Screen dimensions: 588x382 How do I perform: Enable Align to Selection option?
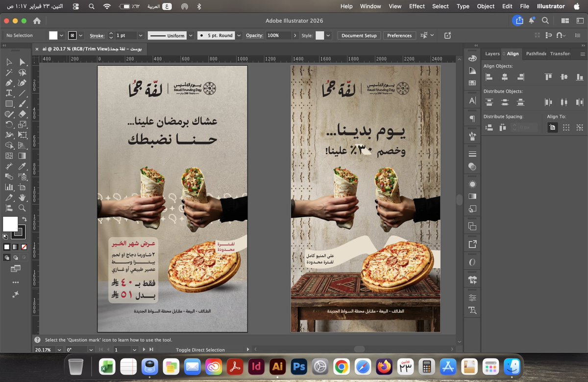[566, 127]
